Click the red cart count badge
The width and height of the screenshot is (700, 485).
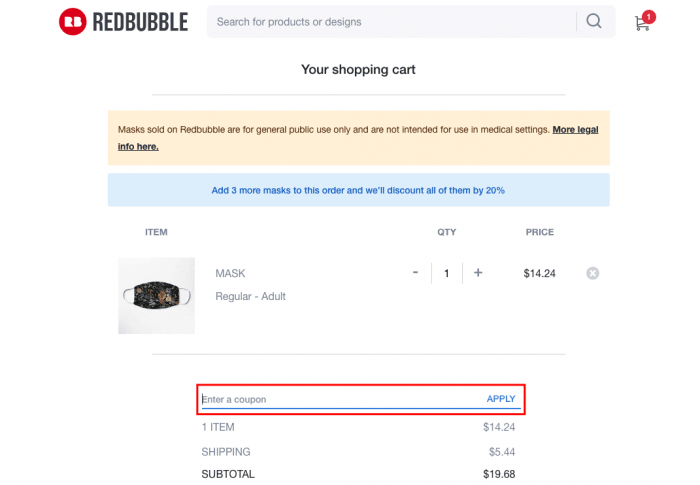point(649,16)
